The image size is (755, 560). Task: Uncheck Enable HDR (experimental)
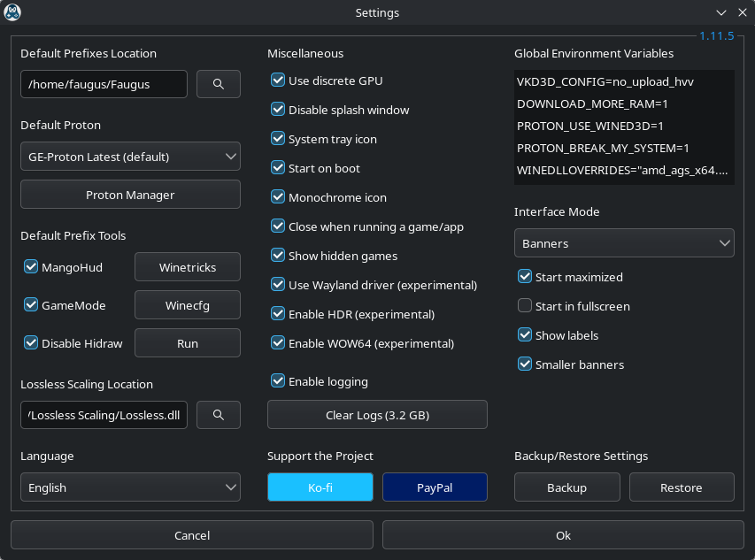[278, 314]
